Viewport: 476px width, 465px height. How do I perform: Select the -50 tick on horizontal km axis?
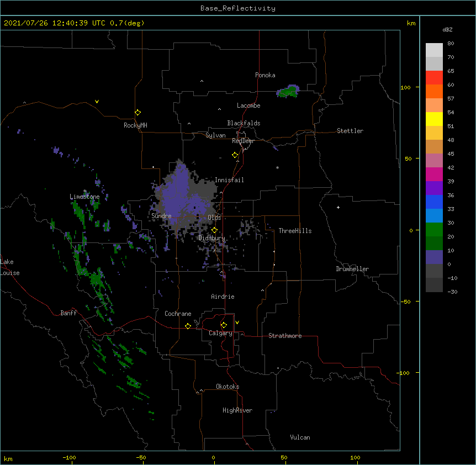point(141,457)
